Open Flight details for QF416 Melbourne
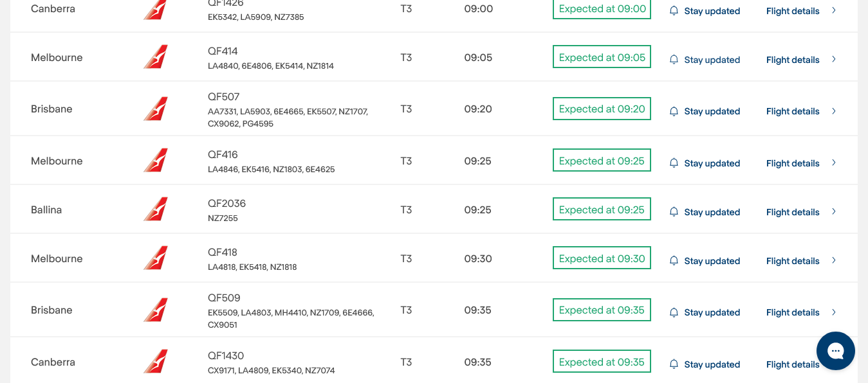Screen dimensions: 868x383 [x=793, y=163]
